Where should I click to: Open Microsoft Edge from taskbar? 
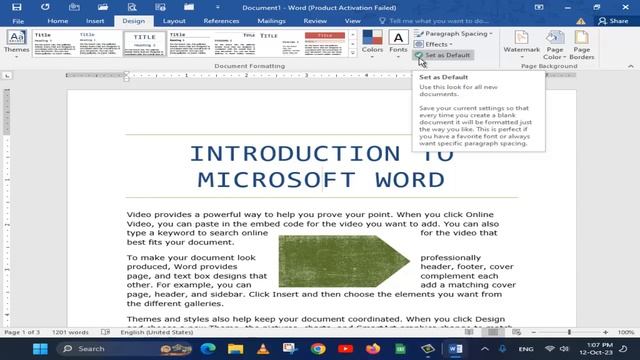[x=208, y=349]
